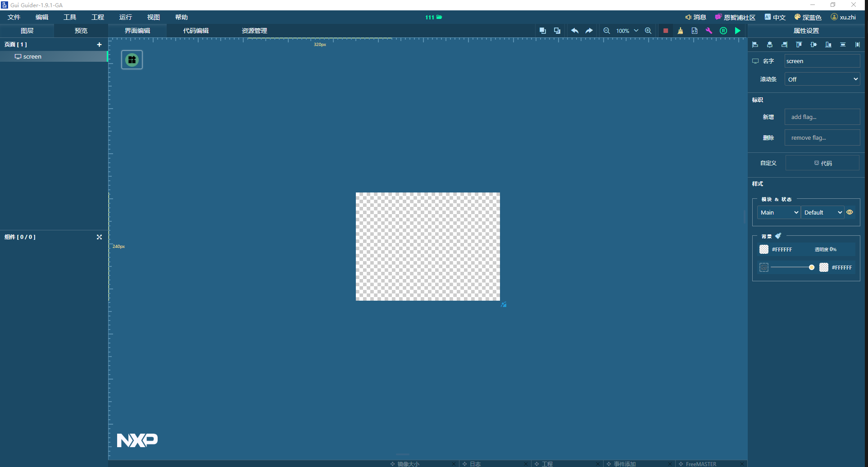Viewport: 868px width, 467px height.
Task: Open the 工程 menu
Action: pos(97,17)
